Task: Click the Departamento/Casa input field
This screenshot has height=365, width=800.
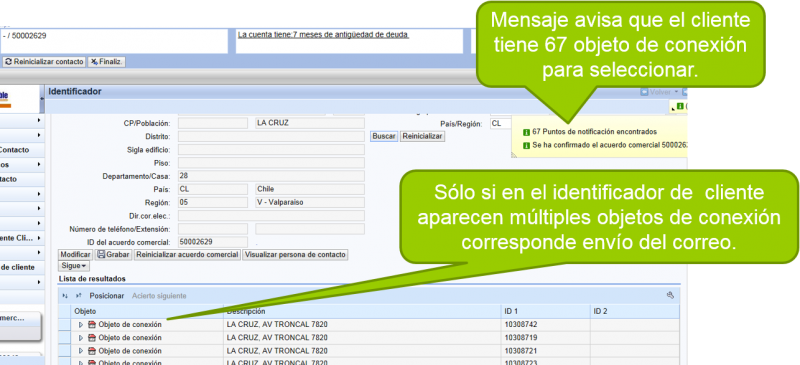Action: (271, 176)
